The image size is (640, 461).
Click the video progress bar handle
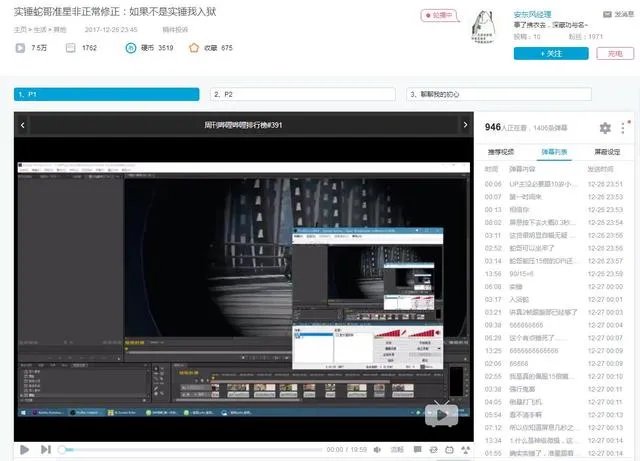(x=62, y=450)
